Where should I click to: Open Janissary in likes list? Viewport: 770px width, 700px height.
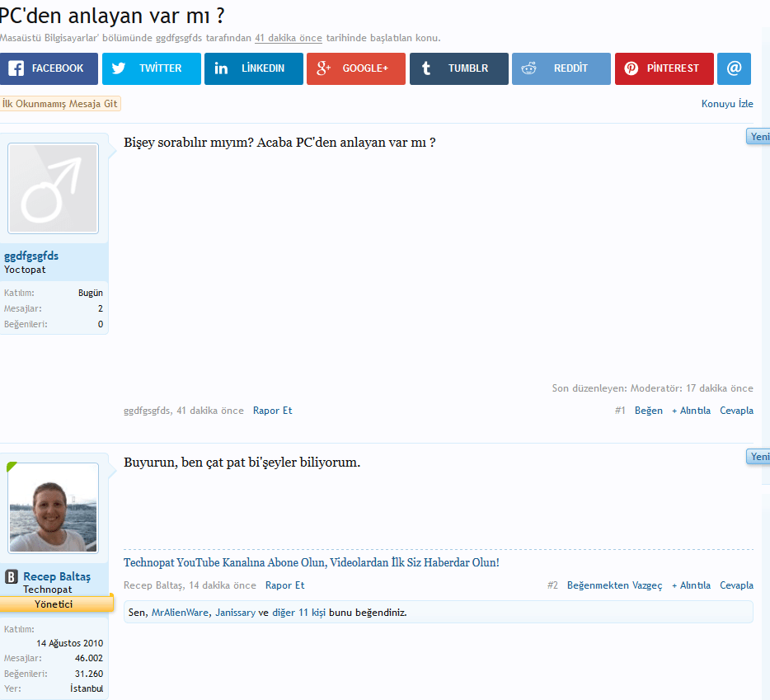(x=235, y=613)
